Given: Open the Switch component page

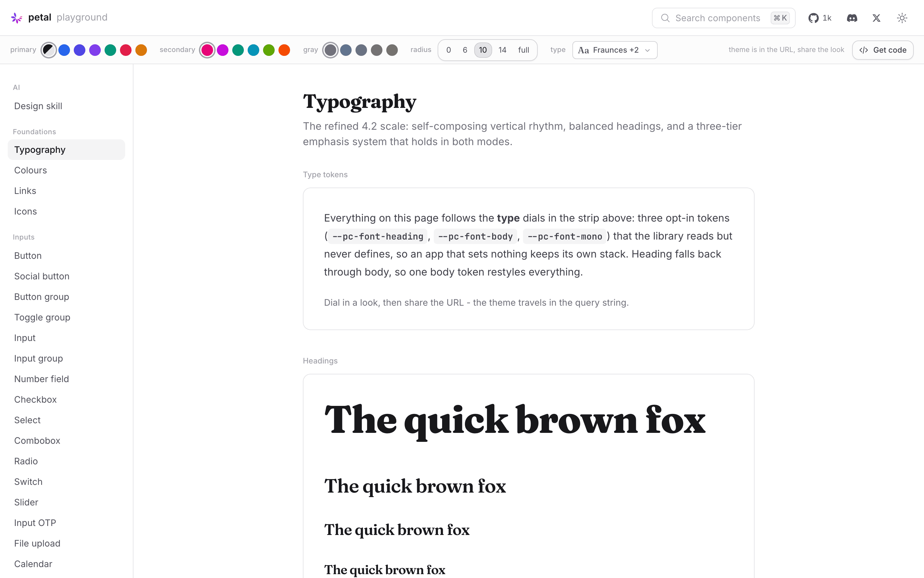Looking at the screenshot, I should point(66,482).
